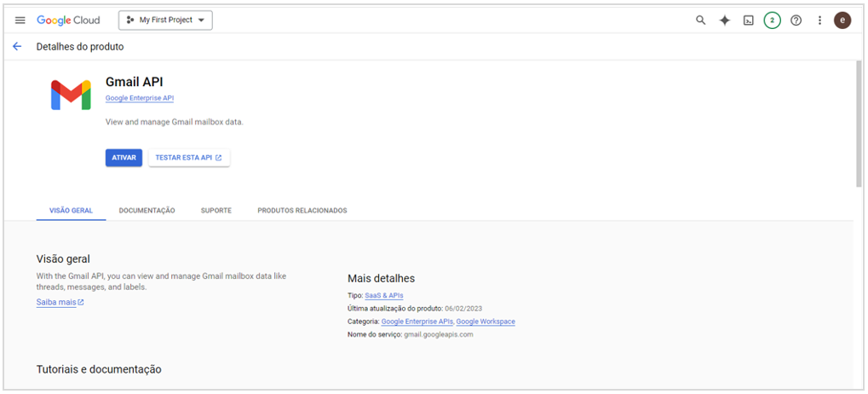
Task: Click 'View and manage Gmail mailbox data.' text
Action: tap(175, 122)
